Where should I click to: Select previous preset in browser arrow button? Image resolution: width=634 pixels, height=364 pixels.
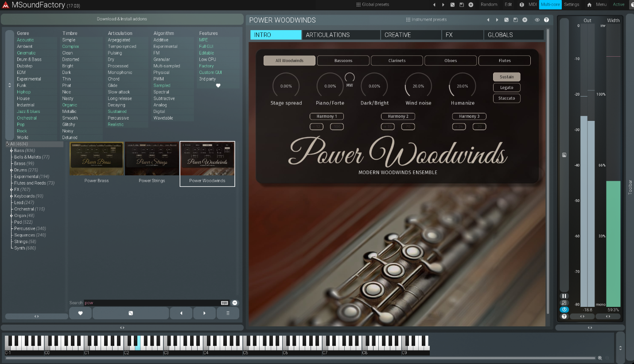coord(181,313)
